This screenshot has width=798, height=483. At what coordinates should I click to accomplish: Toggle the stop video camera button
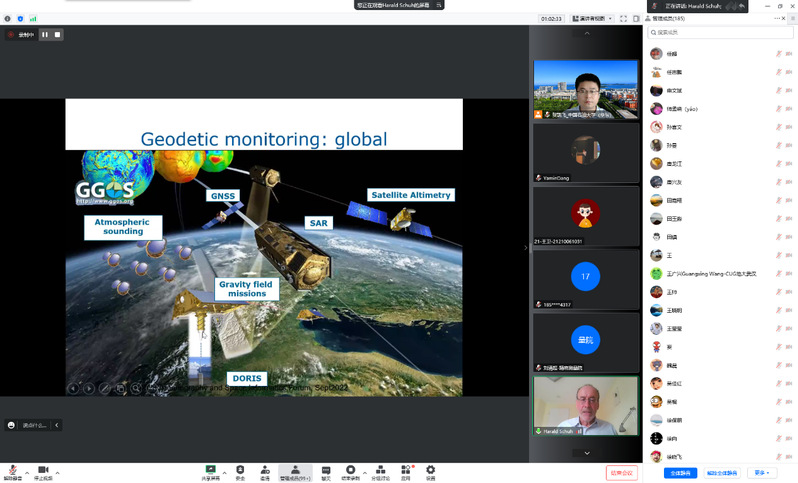(x=43, y=471)
